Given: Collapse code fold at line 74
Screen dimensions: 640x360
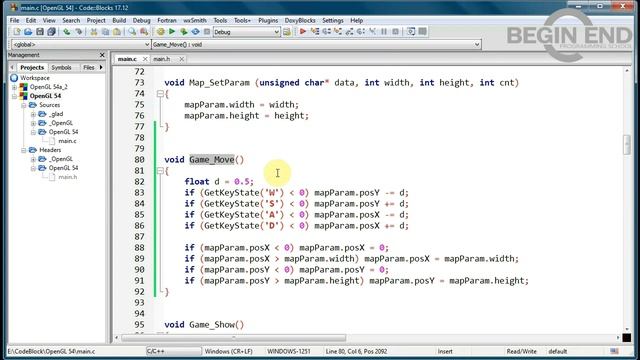Looking at the screenshot, I should [160, 94].
